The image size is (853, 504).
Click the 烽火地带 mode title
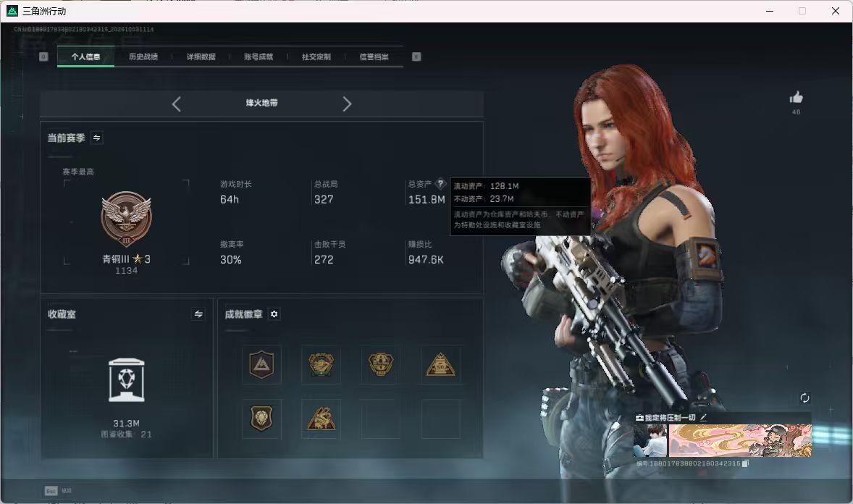pos(261,103)
